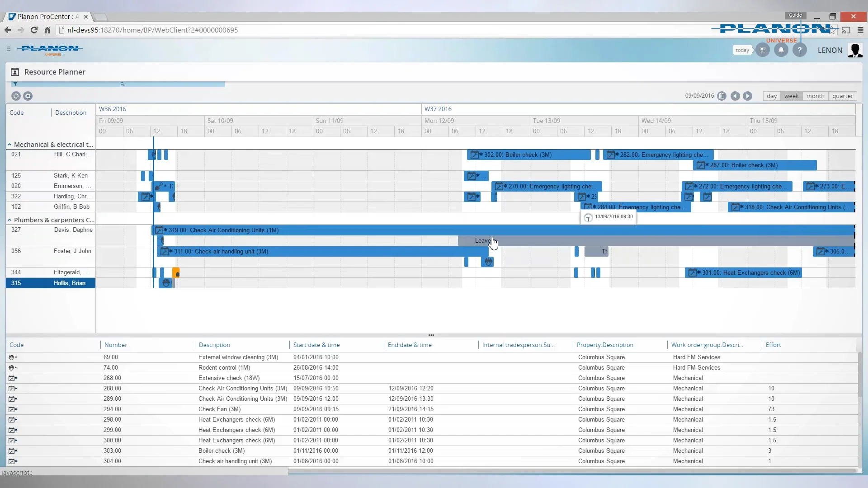Open the filter funnel icon
Viewport: 868px width, 488px height.
(x=15, y=84)
